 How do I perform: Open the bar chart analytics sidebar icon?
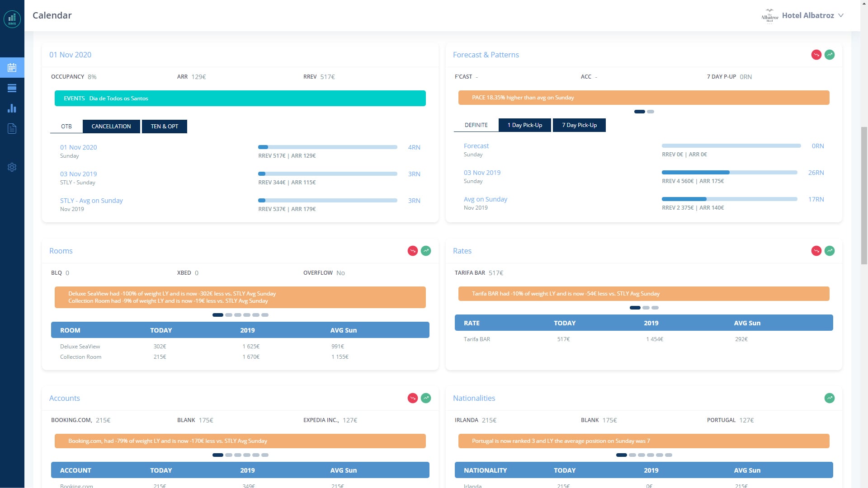[12, 108]
